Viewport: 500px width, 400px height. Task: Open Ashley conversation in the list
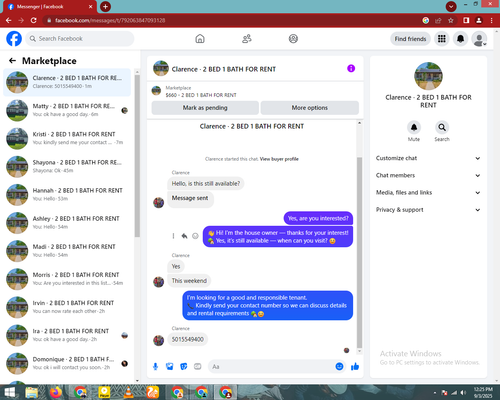67,223
